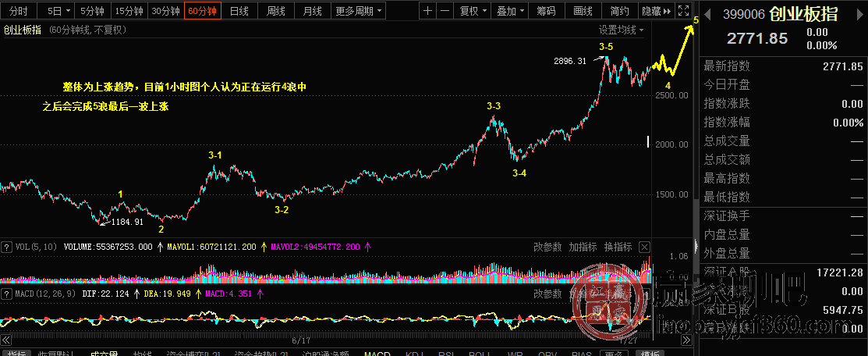Click the 2896.31 high price label

pyautogui.click(x=569, y=61)
